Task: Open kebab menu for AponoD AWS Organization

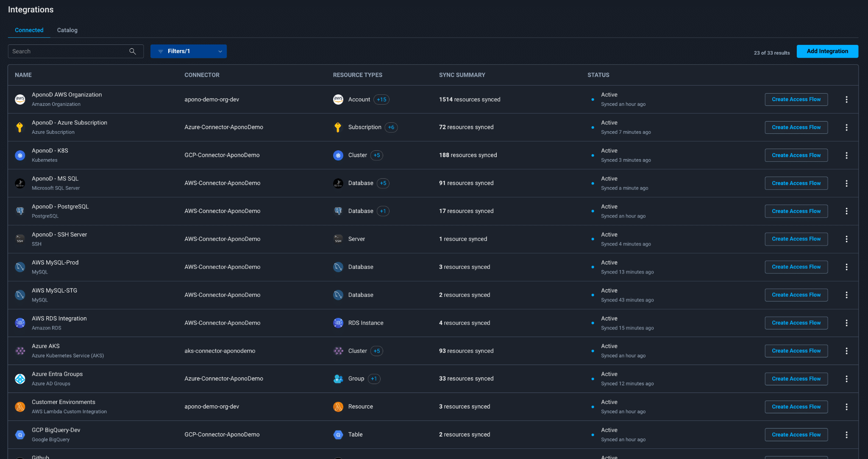Action: 846,100
